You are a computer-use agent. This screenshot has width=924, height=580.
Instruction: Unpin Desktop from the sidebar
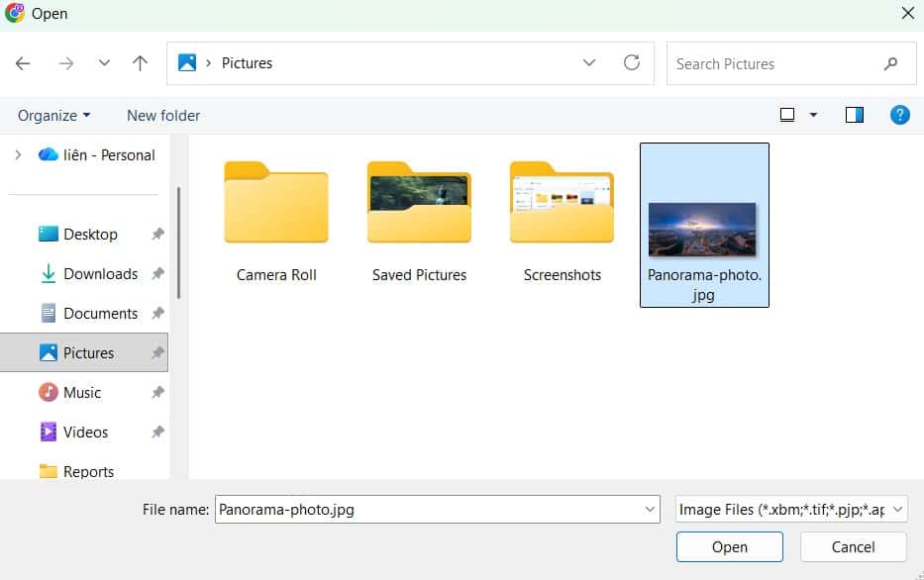pyautogui.click(x=157, y=234)
